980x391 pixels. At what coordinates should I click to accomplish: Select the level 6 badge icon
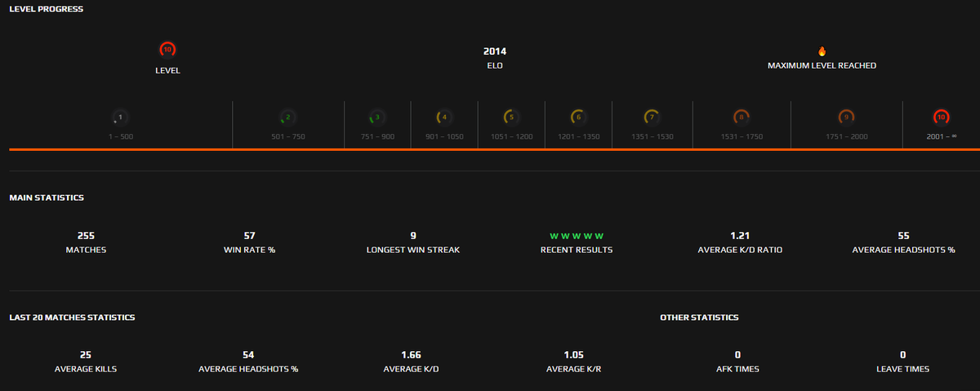578,118
